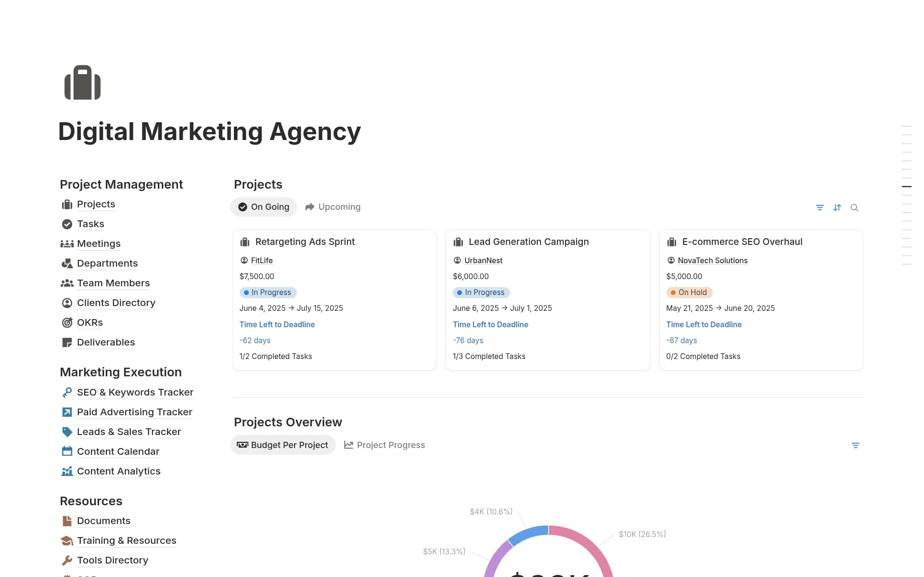Open the filter for Projects Overview chart

point(855,445)
